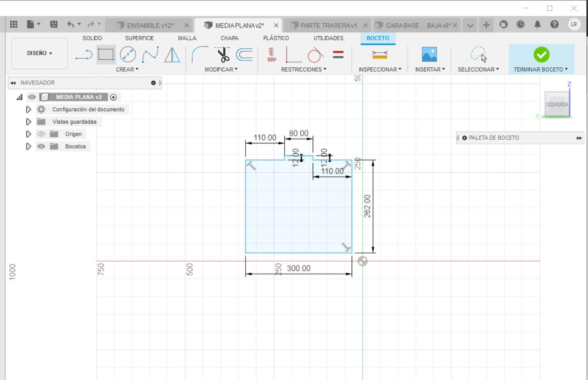Select the Offset tool
Image resolution: width=588 pixels, height=380 pixels.
point(244,55)
